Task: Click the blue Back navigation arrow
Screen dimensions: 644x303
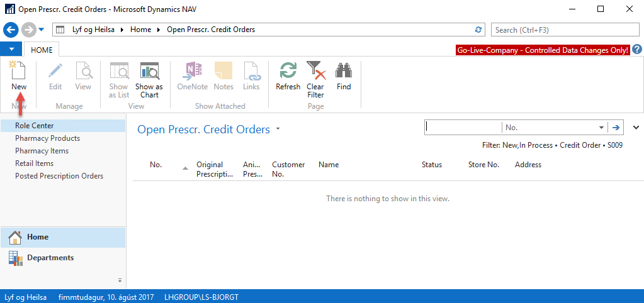Action: point(11,30)
